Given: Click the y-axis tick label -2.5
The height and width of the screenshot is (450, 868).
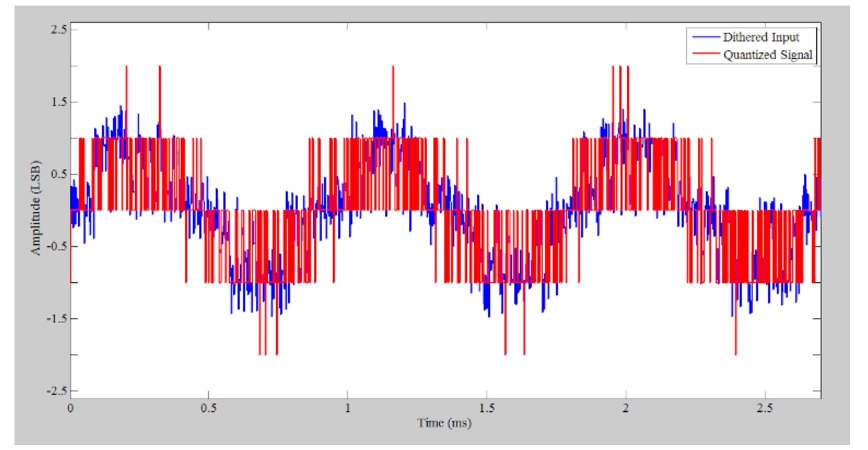Looking at the screenshot, I should point(56,390).
